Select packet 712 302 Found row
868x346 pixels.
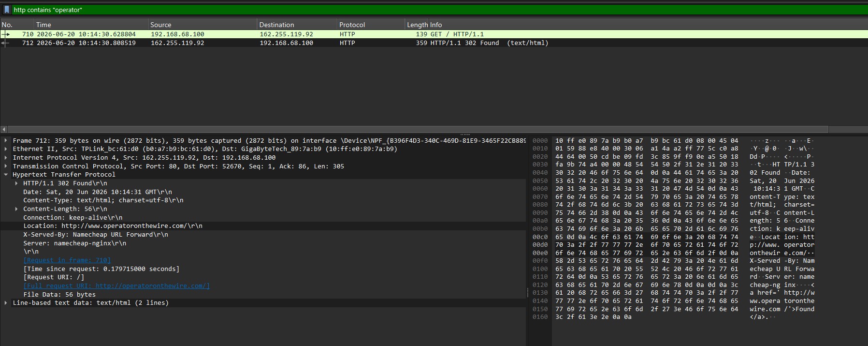coord(434,43)
